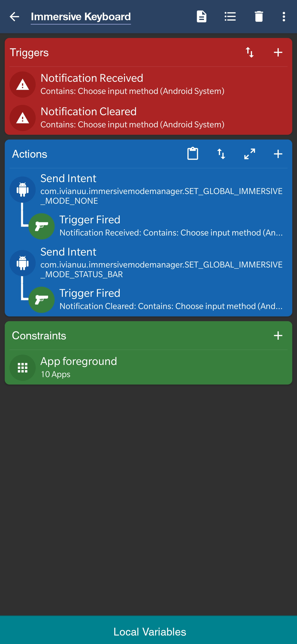The image size is (297, 644).
Task: Add a new action with plus icon
Action: pyautogui.click(x=278, y=154)
